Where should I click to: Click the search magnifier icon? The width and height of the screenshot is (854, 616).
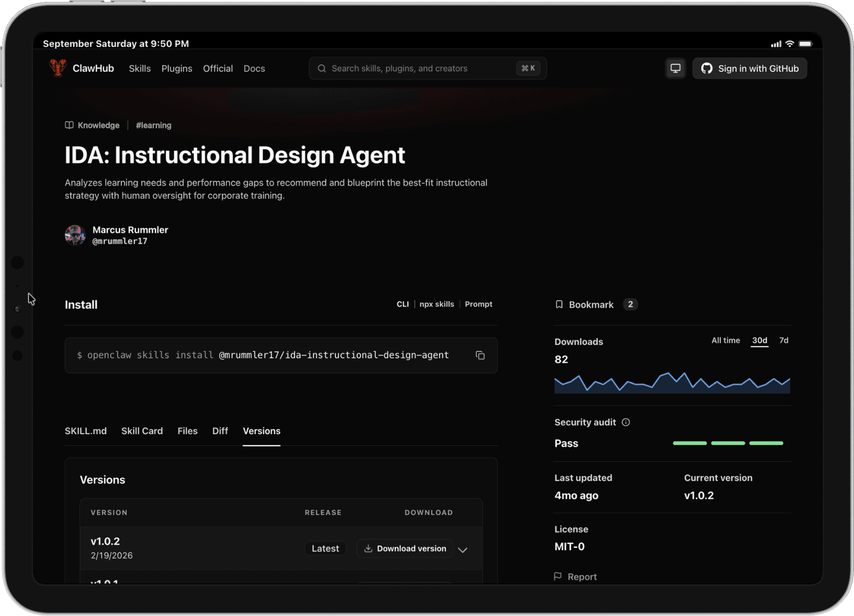[321, 68]
